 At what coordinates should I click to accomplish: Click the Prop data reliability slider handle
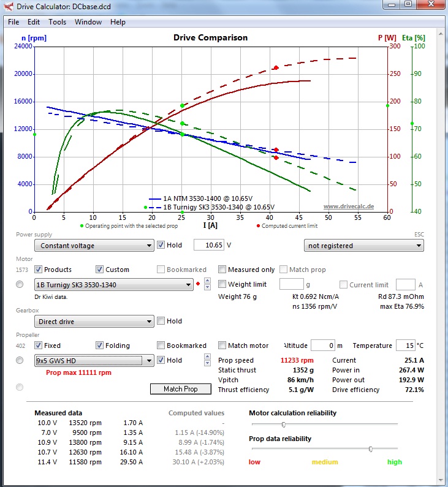[x=370, y=449]
